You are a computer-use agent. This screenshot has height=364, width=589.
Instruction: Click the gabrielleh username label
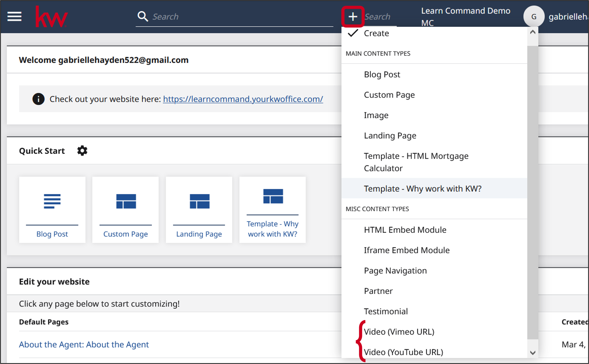[x=568, y=17]
